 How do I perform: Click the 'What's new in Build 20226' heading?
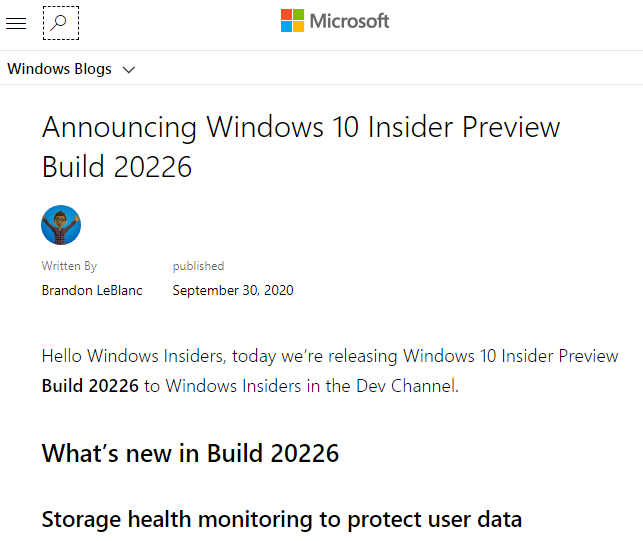coord(190,453)
